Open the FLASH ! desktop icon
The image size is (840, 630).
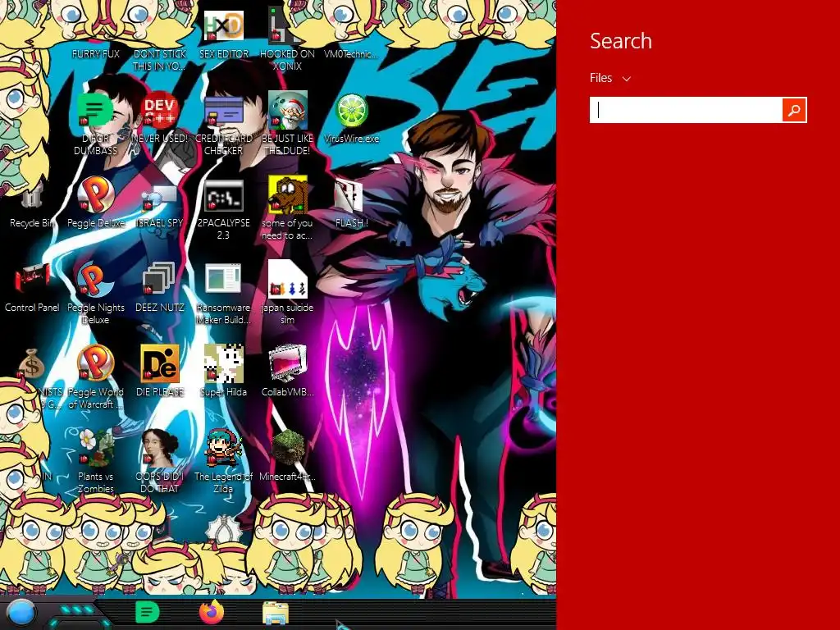click(x=349, y=195)
